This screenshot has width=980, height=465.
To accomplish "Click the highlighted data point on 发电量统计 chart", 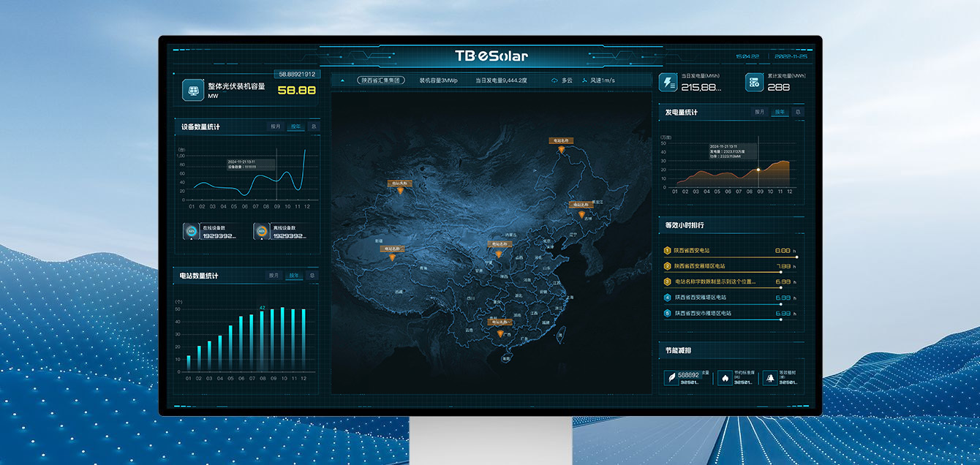I will (758, 170).
